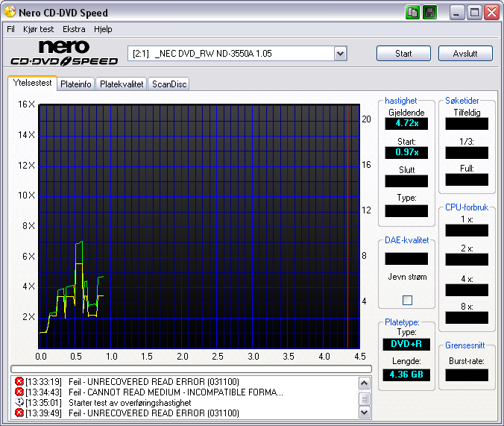Click info icon of 13:35:01 log entry
The height and width of the screenshot is (426, 504).
(19, 403)
